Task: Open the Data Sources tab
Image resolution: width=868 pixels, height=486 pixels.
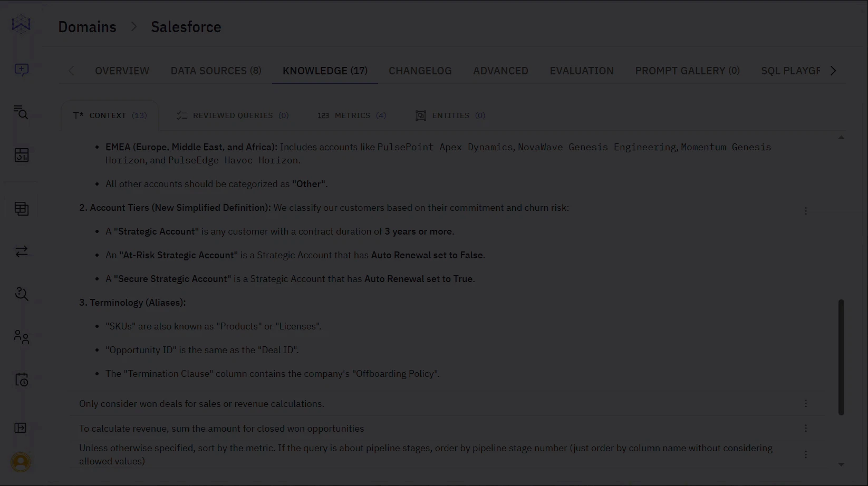Action: (216, 70)
